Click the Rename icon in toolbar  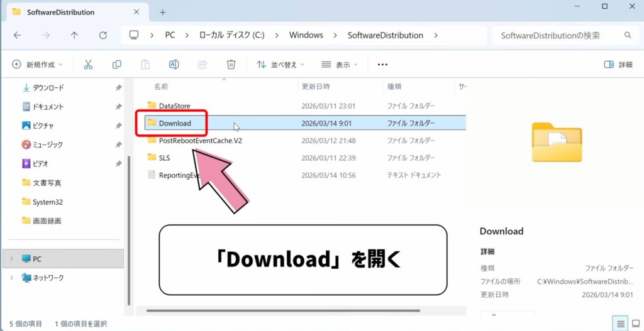point(174,65)
